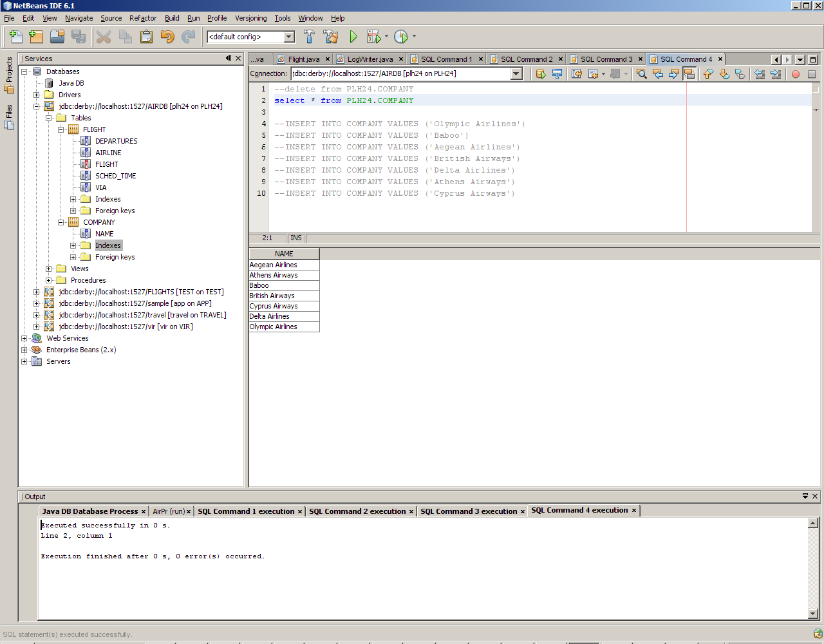Collapse the Databases tree node
Screen dimensions: 824x644
pyautogui.click(x=24, y=71)
